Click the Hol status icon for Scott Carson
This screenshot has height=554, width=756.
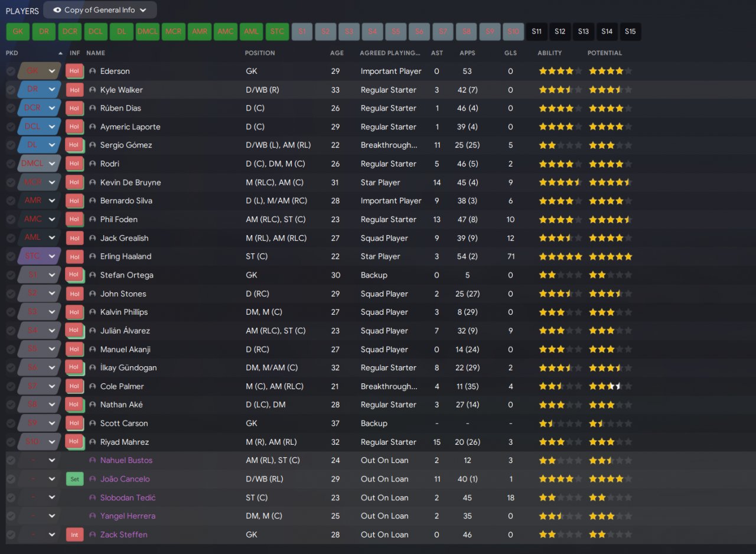coord(74,423)
